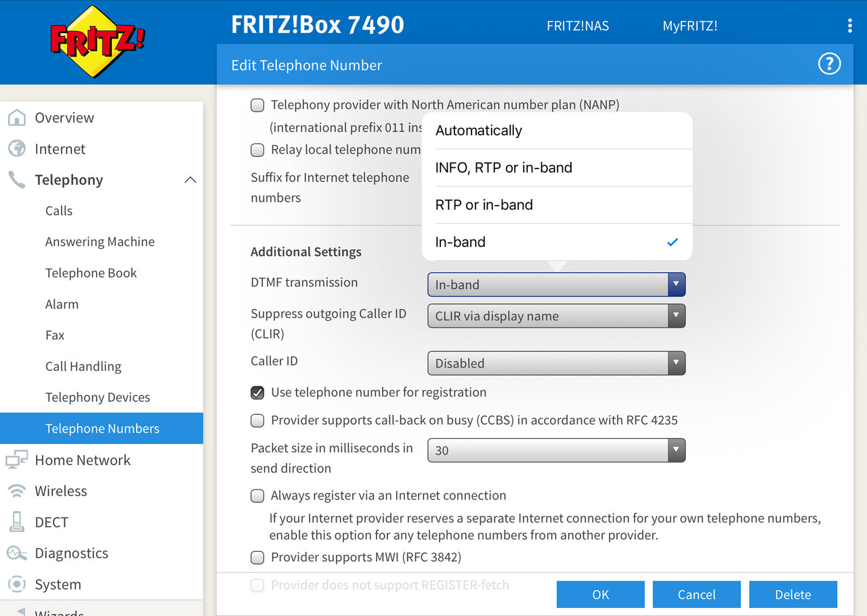Click the Internet globe icon

click(16, 148)
